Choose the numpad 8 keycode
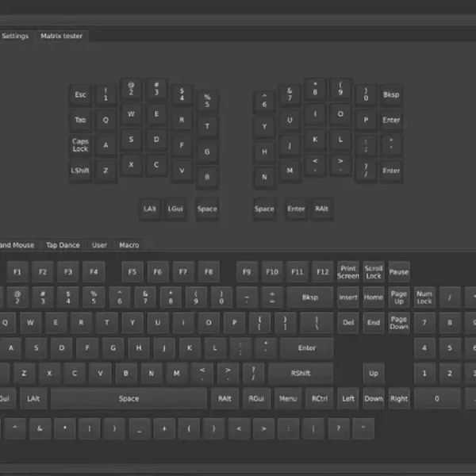Screen dimensions: 476x476 pos(450,322)
